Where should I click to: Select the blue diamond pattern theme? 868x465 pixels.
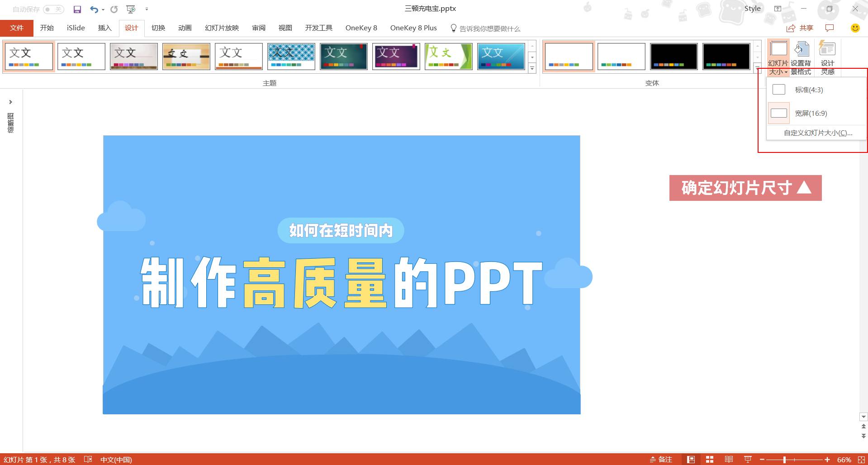click(x=291, y=57)
